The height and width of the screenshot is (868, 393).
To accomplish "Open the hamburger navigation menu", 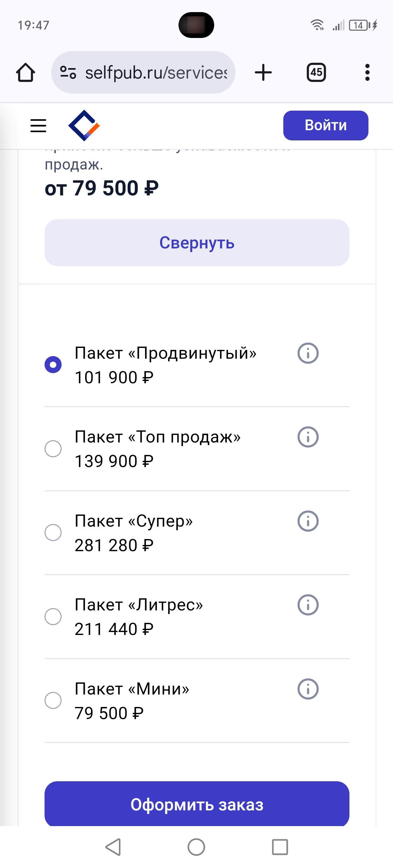I will click(x=38, y=125).
